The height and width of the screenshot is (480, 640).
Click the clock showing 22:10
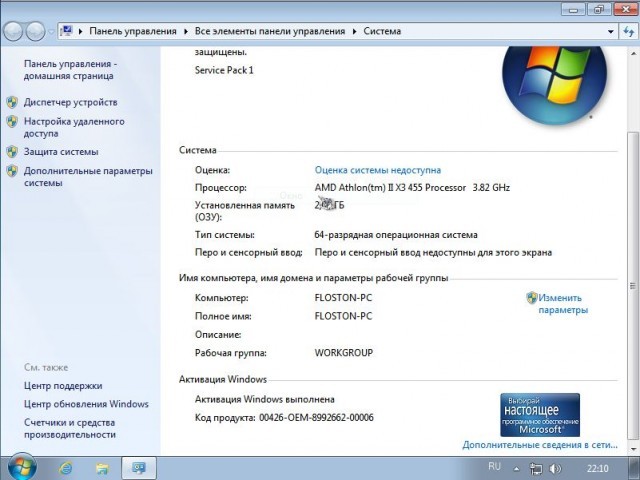click(598, 469)
